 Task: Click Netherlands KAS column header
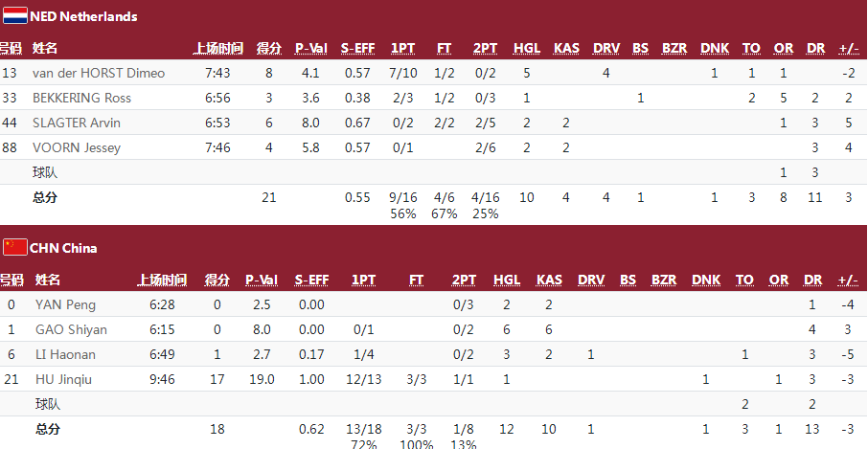(x=566, y=49)
